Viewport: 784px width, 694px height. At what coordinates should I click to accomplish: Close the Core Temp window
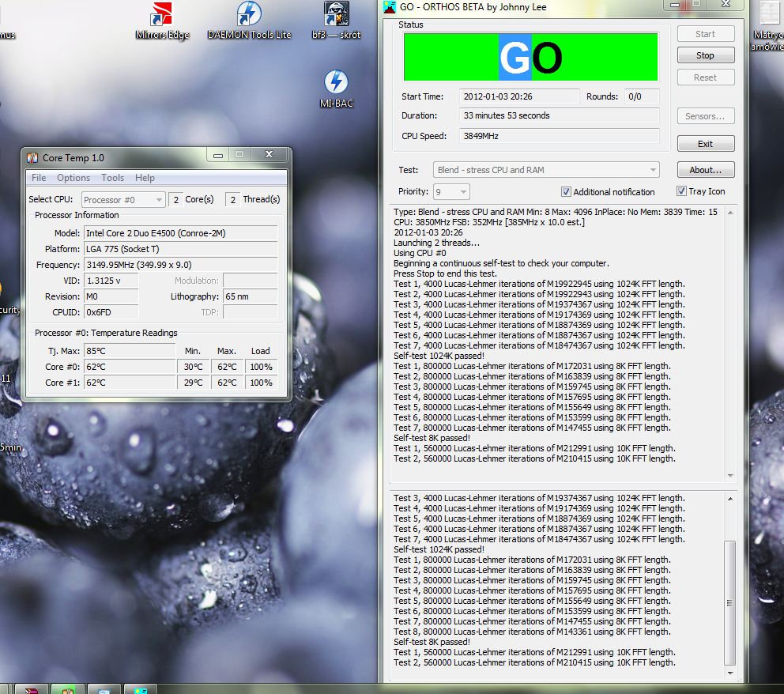pos(269,155)
